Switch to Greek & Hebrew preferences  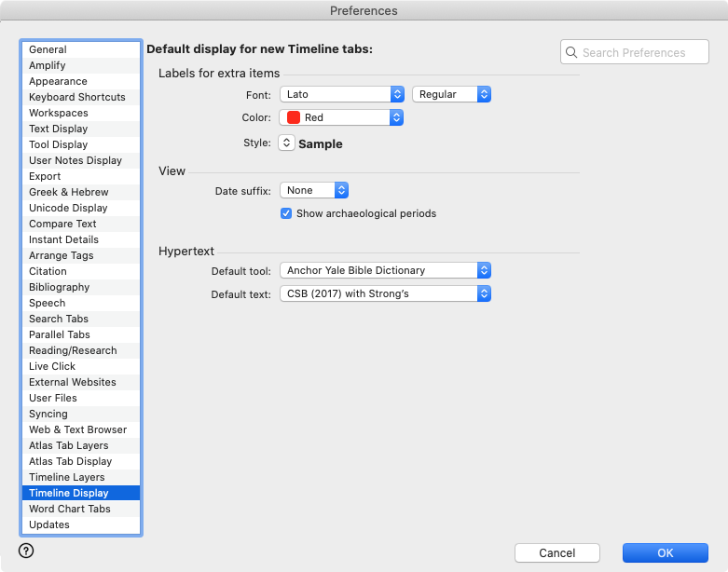68,192
